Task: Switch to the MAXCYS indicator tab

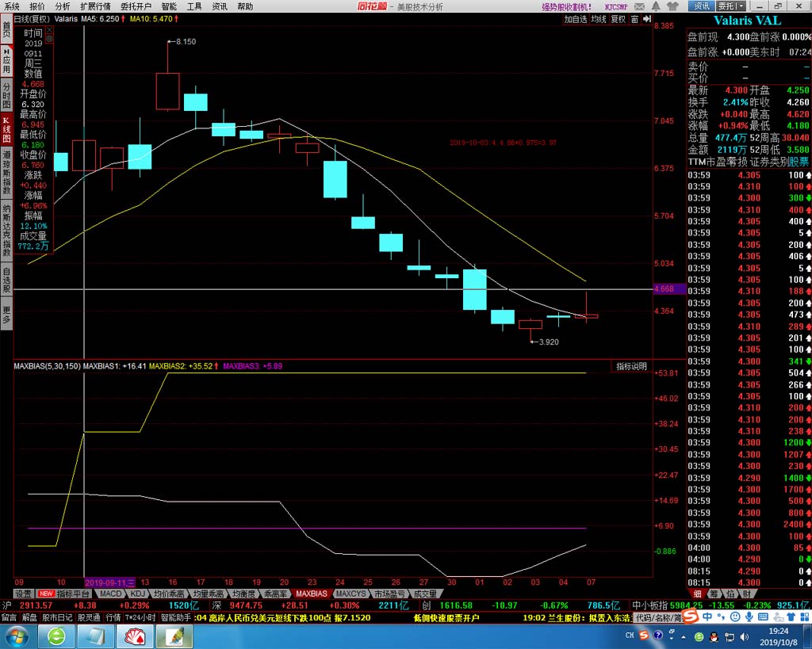Action: click(x=350, y=594)
